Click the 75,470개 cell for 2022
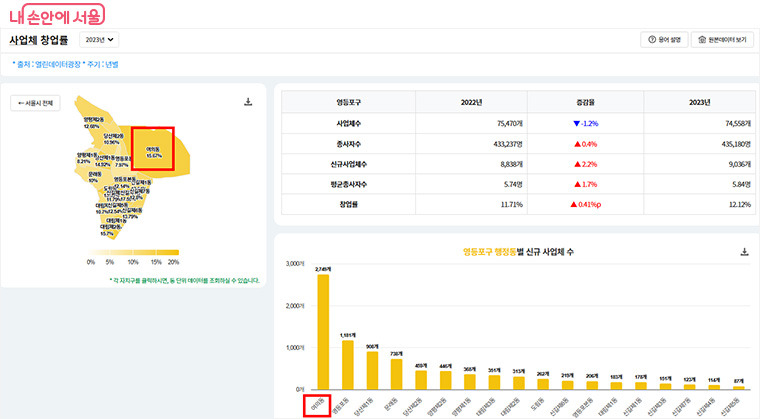The height and width of the screenshot is (419, 760). click(471, 124)
